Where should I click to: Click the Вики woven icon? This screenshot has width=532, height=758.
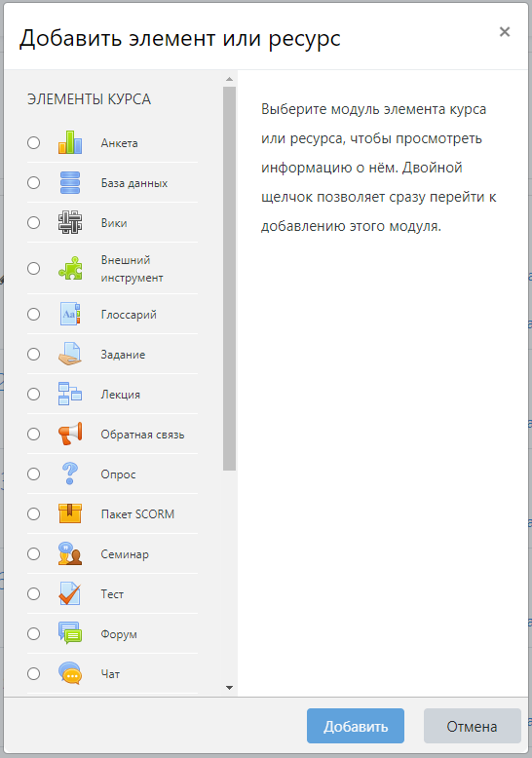point(70,223)
